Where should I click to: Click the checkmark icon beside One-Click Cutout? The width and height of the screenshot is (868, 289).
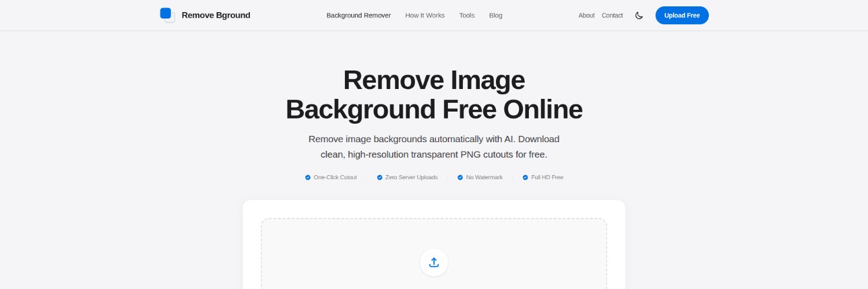[x=308, y=177]
